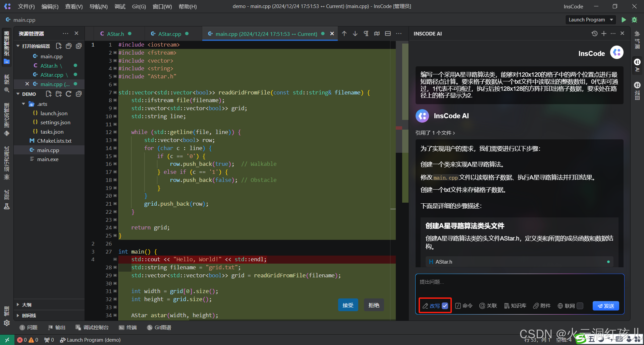Expand 大纲 outline section

[x=18, y=305]
